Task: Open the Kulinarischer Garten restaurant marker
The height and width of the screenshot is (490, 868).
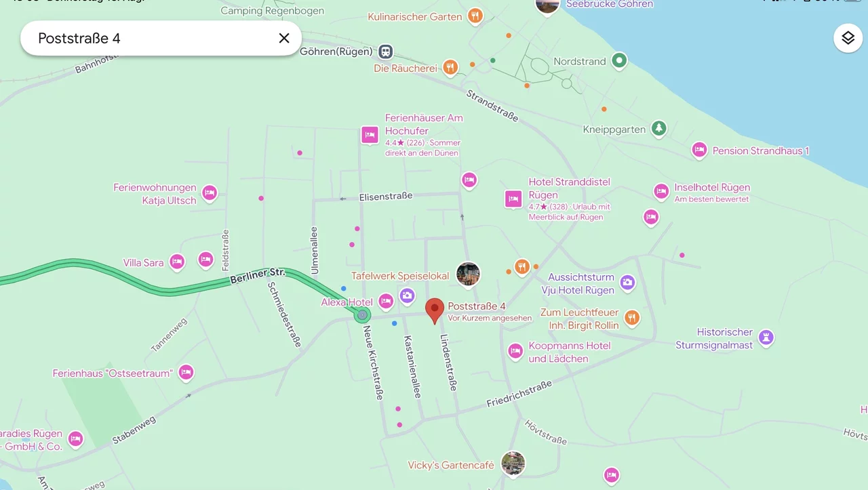Action: coord(475,16)
